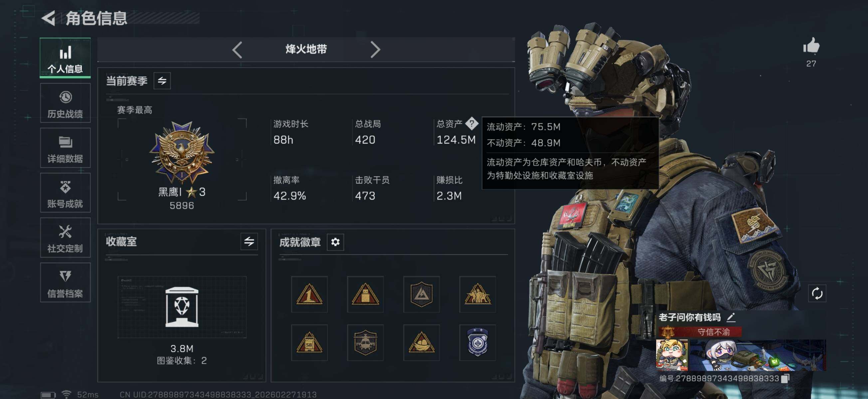Copy the player ID number icon
868x399 pixels.
tap(785, 378)
